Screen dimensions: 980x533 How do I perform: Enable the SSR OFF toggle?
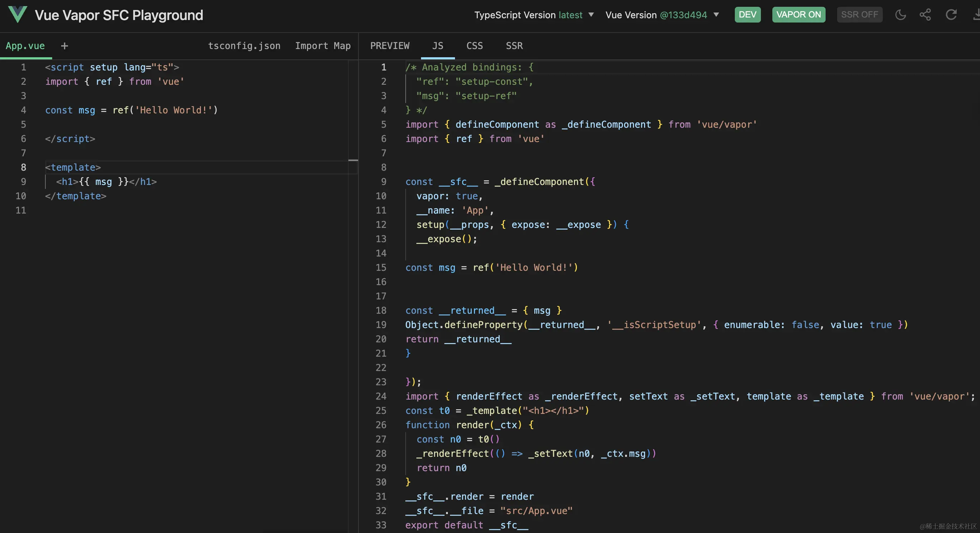coord(859,15)
